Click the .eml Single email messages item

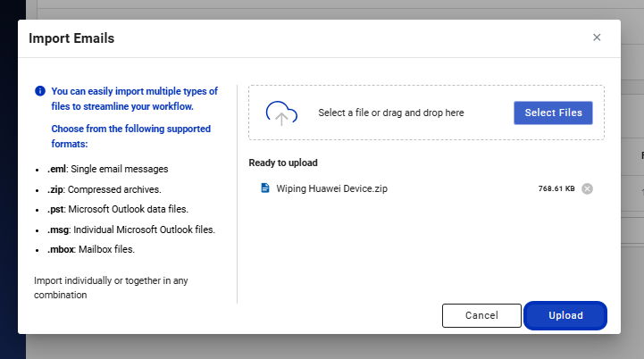click(107, 169)
